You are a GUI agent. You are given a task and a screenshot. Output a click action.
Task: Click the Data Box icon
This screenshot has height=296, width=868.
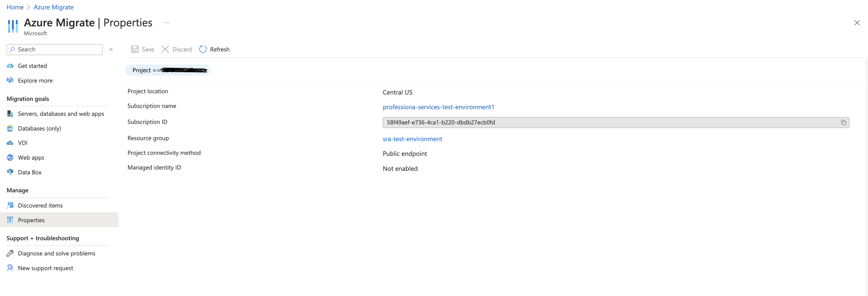coord(10,172)
